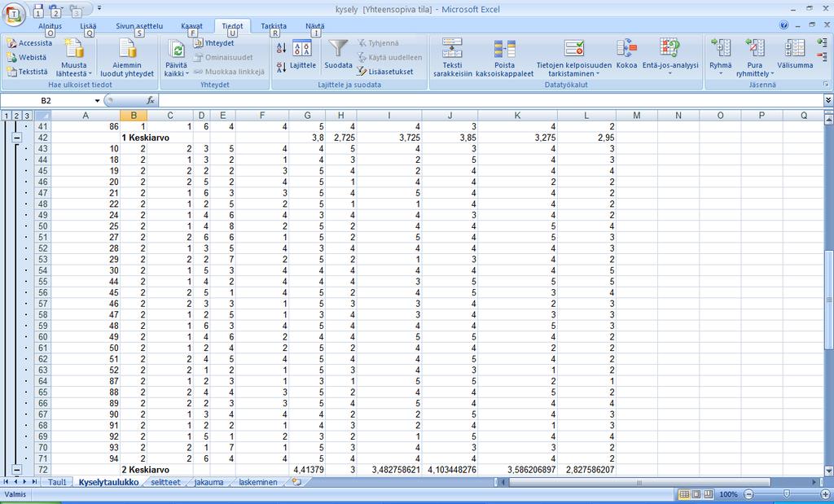
Task: Click the Excel help question mark
Action: click(x=784, y=25)
